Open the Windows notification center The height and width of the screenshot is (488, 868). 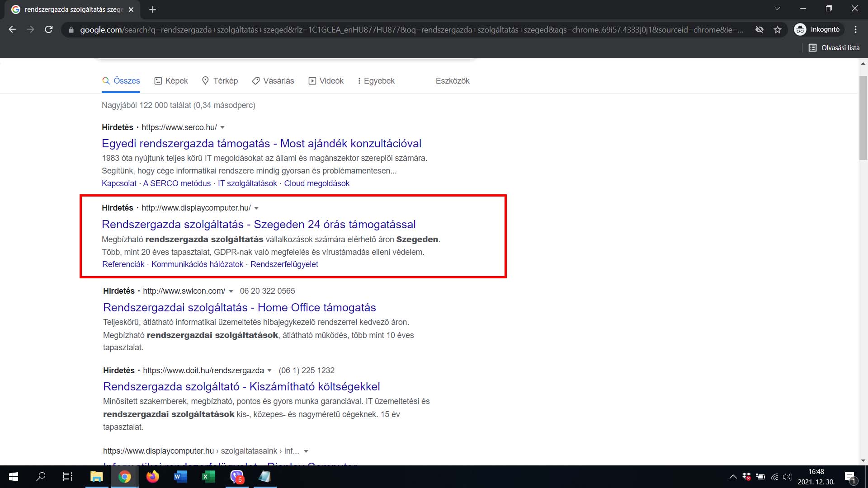point(850,477)
